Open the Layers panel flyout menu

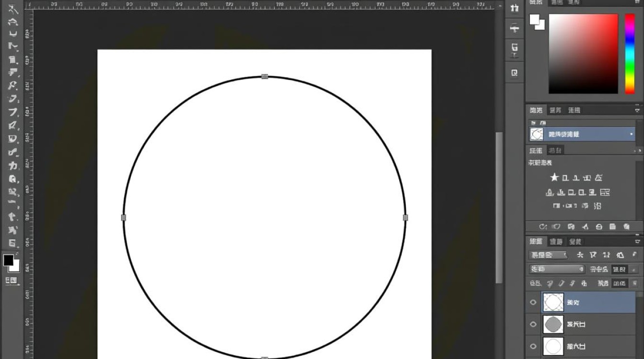coord(637,242)
